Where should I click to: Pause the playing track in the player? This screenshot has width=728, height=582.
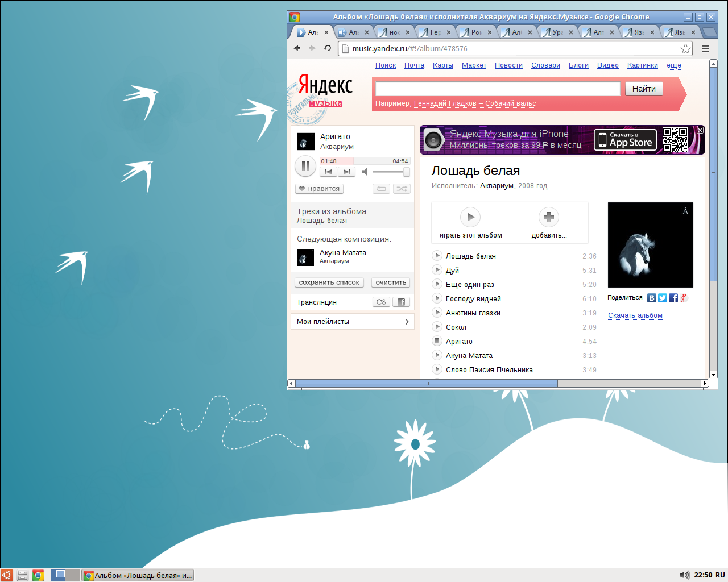tap(305, 166)
